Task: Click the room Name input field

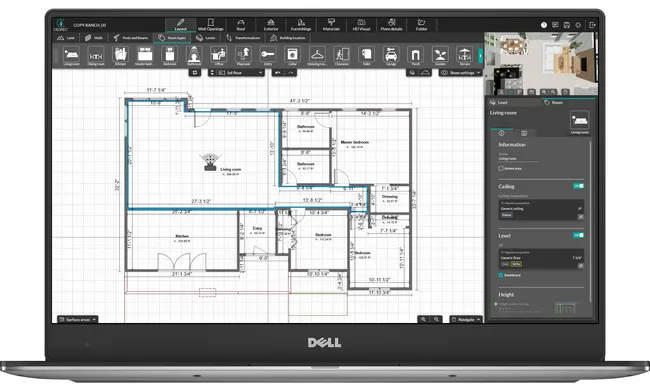Action: pyautogui.click(x=518, y=158)
